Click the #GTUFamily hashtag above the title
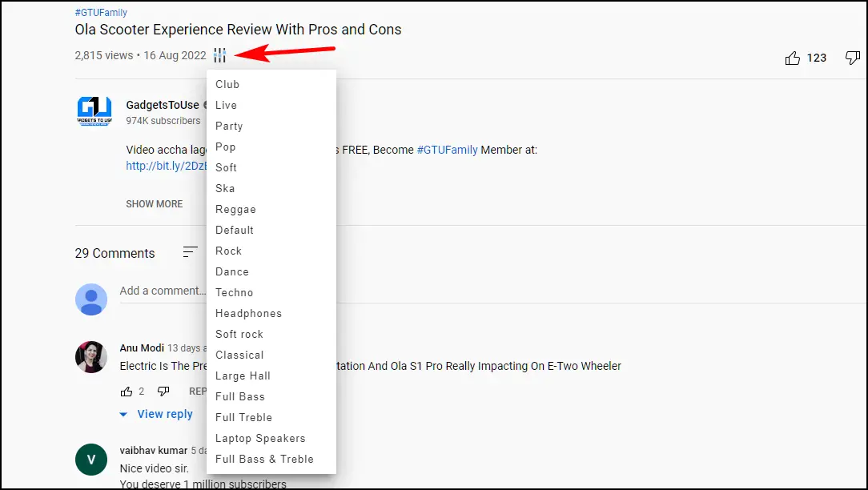This screenshot has width=868, height=490. pos(100,12)
